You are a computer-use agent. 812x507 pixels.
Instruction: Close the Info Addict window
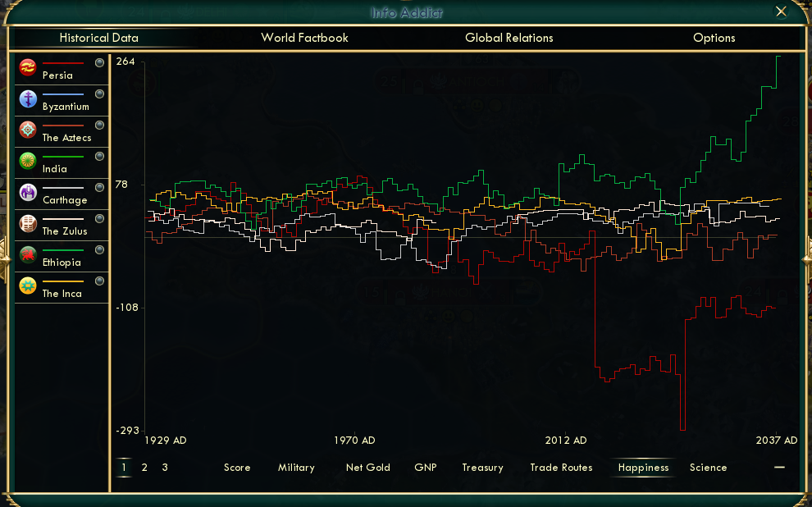coord(781,11)
